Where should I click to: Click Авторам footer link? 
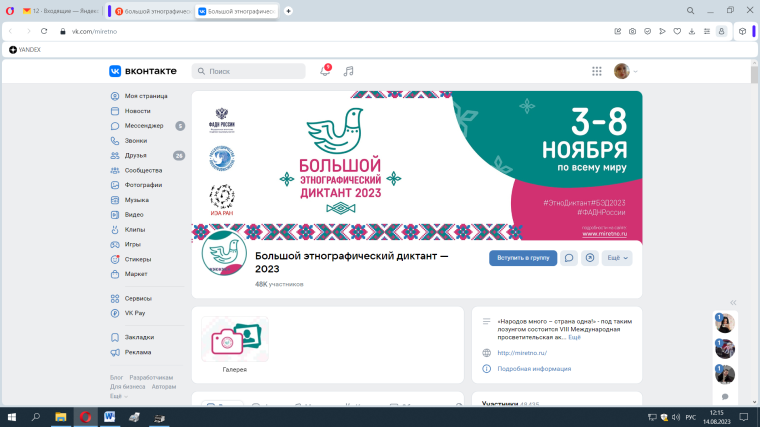[x=164, y=387]
